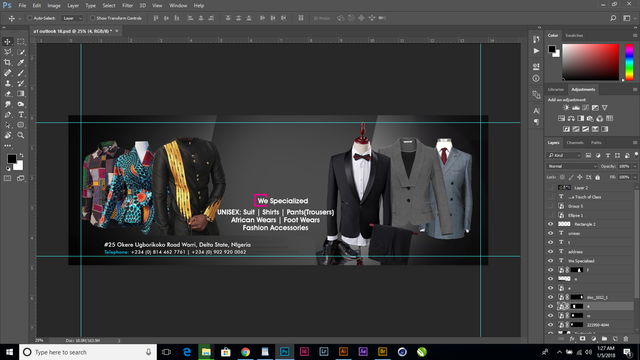Click the layer style fx button
This screenshot has width=640, height=360.
572,339
